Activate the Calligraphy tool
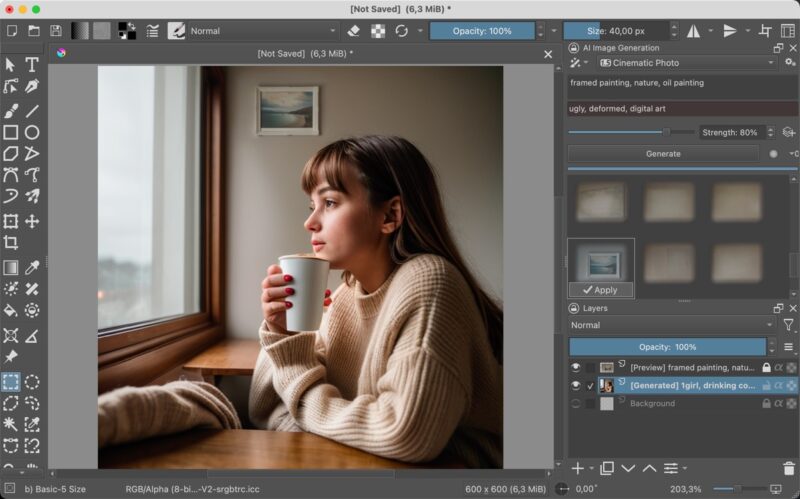The height and width of the screenshot is (499, 800). 32,86
